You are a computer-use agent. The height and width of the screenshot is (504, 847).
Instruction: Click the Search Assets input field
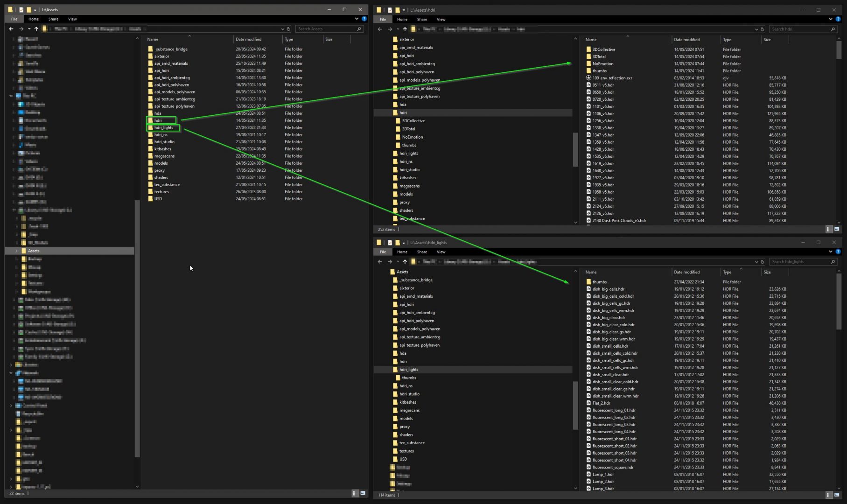coord(326,29)
